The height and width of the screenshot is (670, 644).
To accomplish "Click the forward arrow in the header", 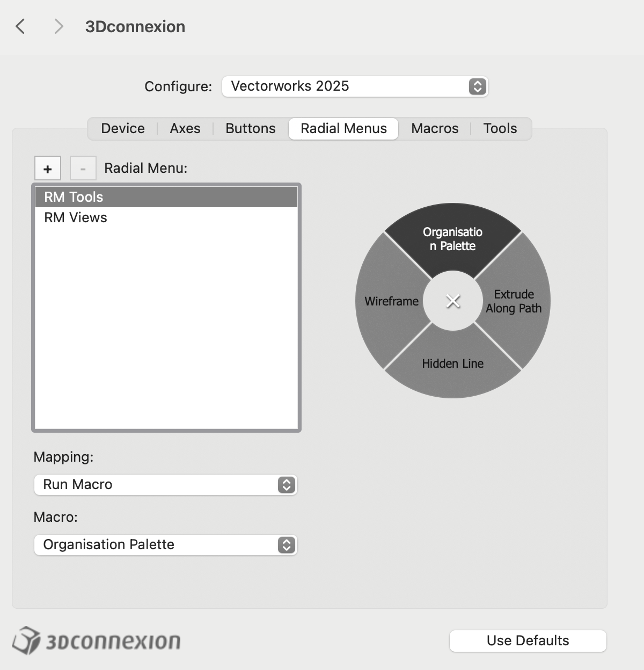I will (x=58, y=26).
